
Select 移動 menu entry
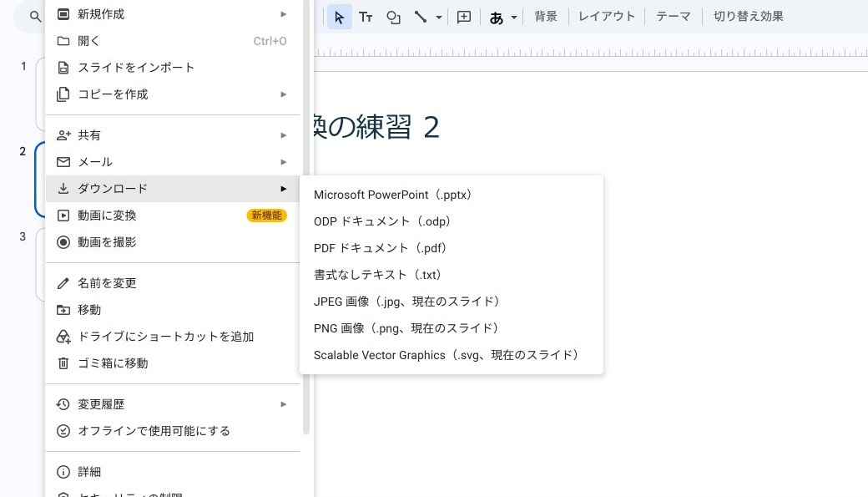point(173,310)
